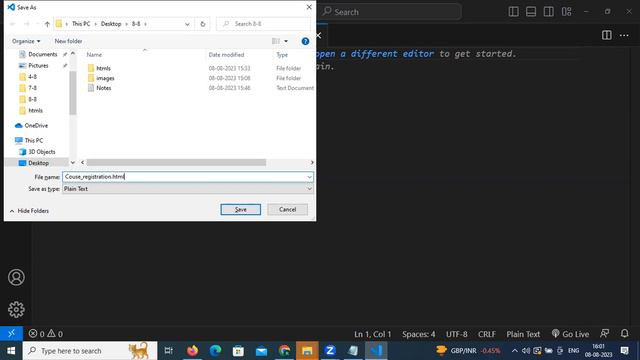Open Google Chrome from the taskbar
The width and height of the screenshot is (640, 360).
click(x=284, y=351)
